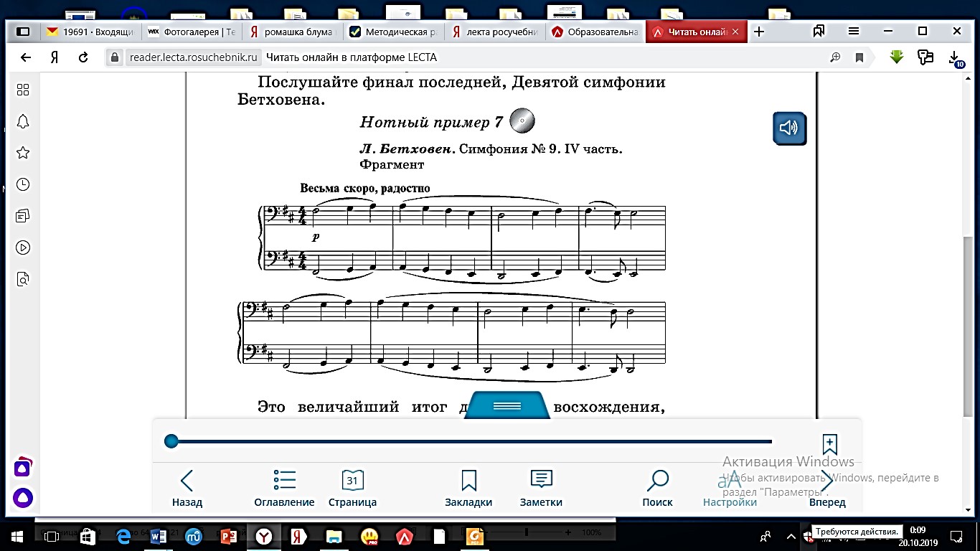Click the middle of the reading progress bar
Viewport: 980px width, 551px height.
tap(471, 441)
